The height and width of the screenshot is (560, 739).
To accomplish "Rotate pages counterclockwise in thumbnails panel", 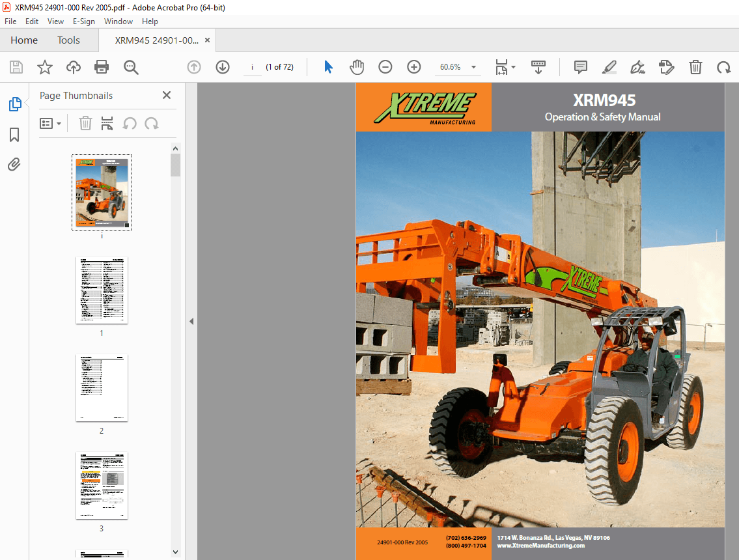I will click(x=127, y=123).
